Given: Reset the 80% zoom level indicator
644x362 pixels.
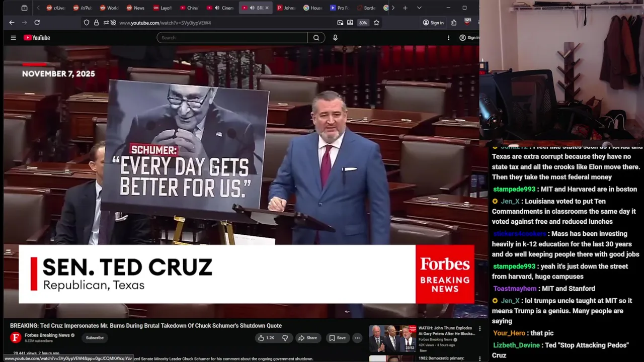Looking at the screenshot, I should pos(363,23).
